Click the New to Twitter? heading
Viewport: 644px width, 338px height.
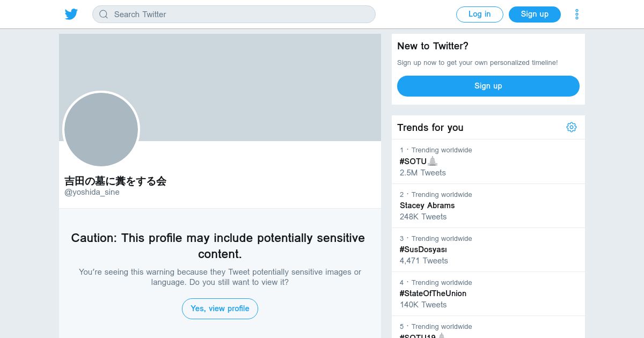pos(433,46)
